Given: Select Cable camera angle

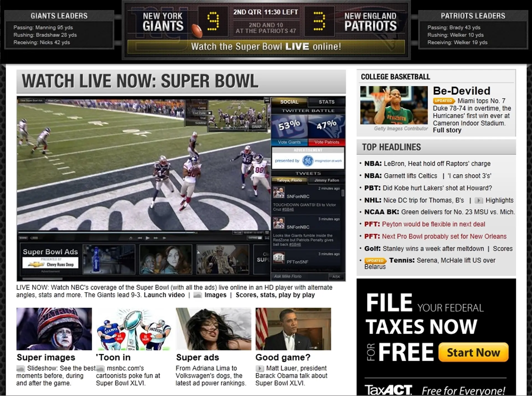Looking at the screenshot, I should tap(202, 108).
